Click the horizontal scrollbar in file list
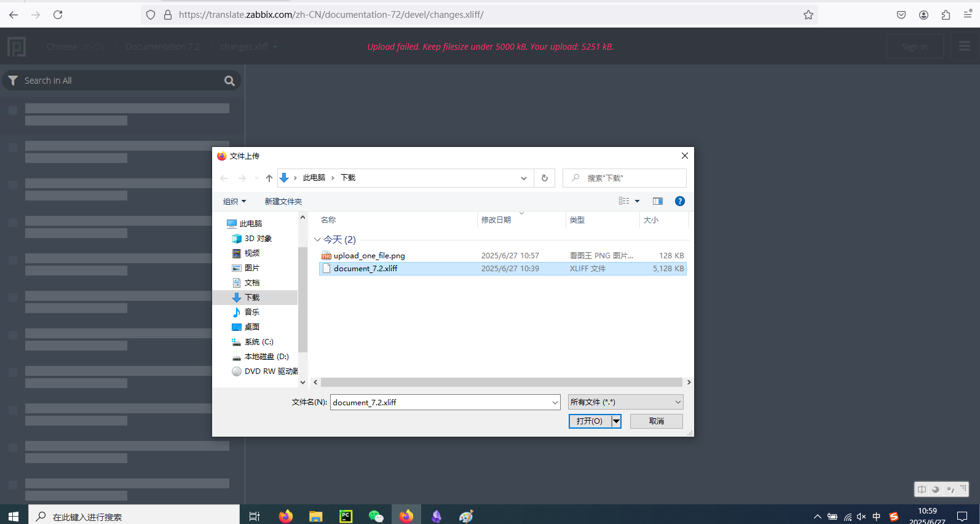Image resolution: width=980 pixels, height=524 pixels. click(x=502, y=383)
